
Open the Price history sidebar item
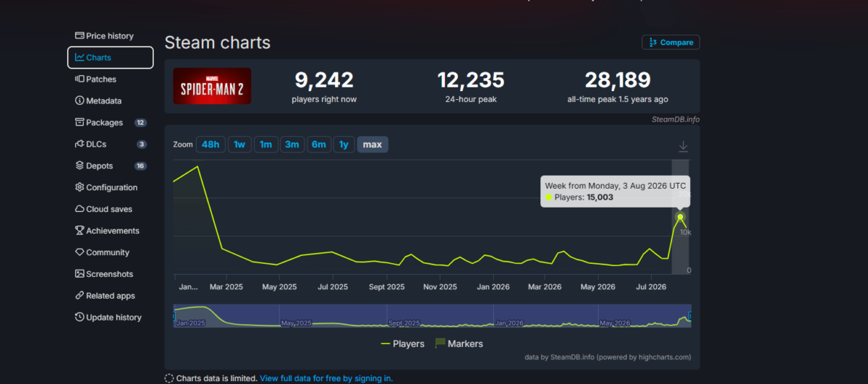[110, 35]
